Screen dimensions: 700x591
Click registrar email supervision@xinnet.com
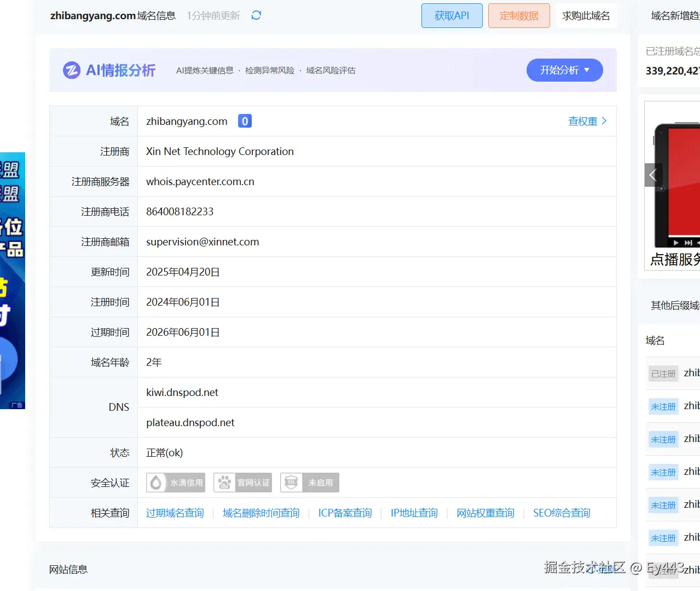point(203,242)
